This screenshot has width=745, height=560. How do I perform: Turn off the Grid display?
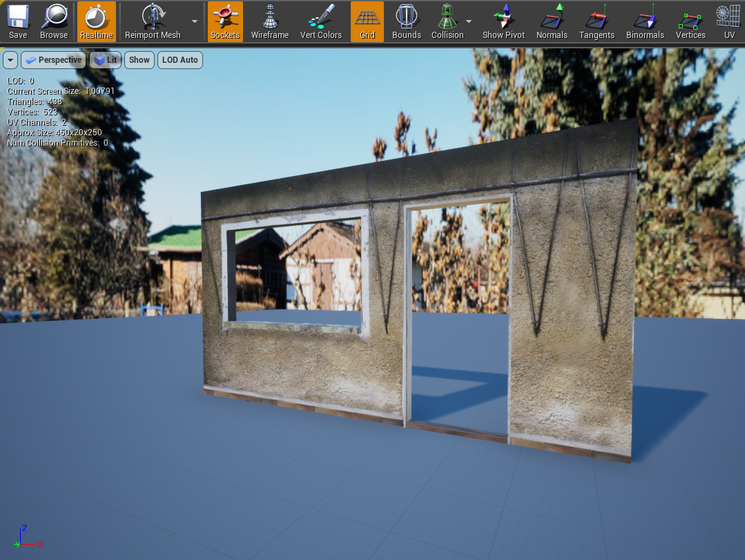pyautogui.click(x=367, y=21)
